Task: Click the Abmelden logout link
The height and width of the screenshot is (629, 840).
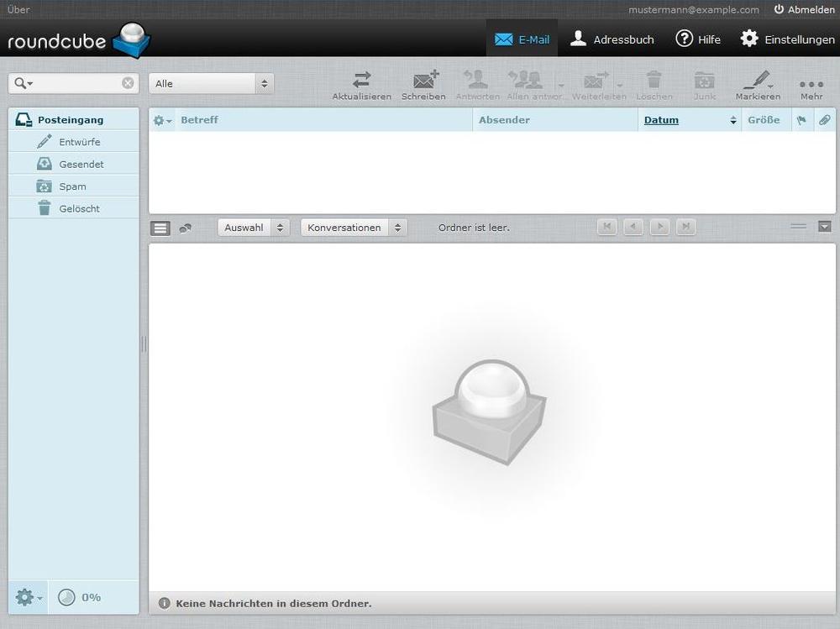Action: point(804,9)
